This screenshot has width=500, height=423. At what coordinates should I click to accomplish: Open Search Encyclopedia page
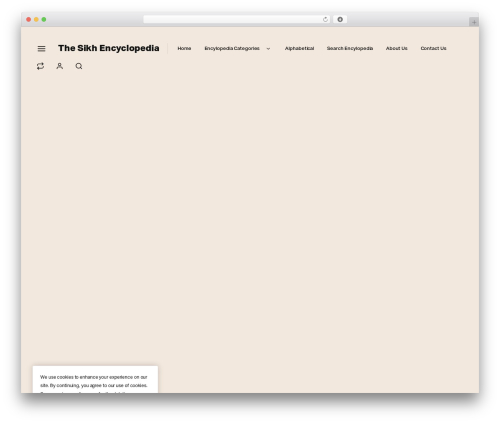(x=350, y=48)
